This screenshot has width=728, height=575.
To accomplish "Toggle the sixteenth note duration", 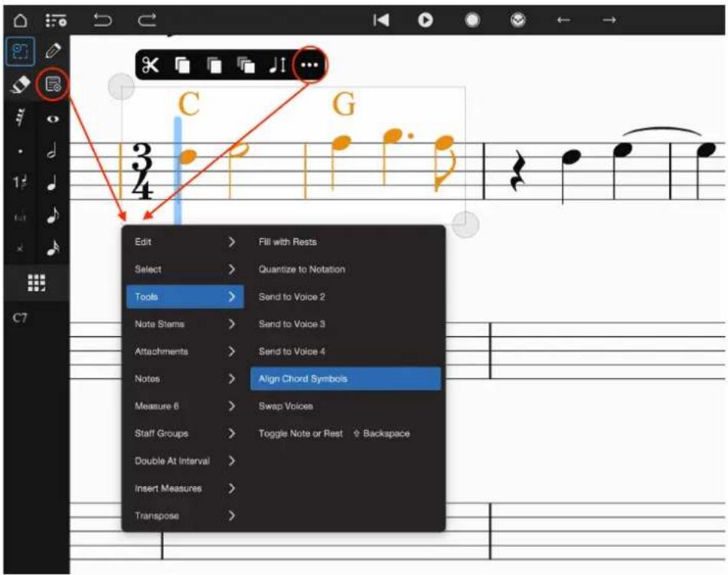I will coord(53,248).
